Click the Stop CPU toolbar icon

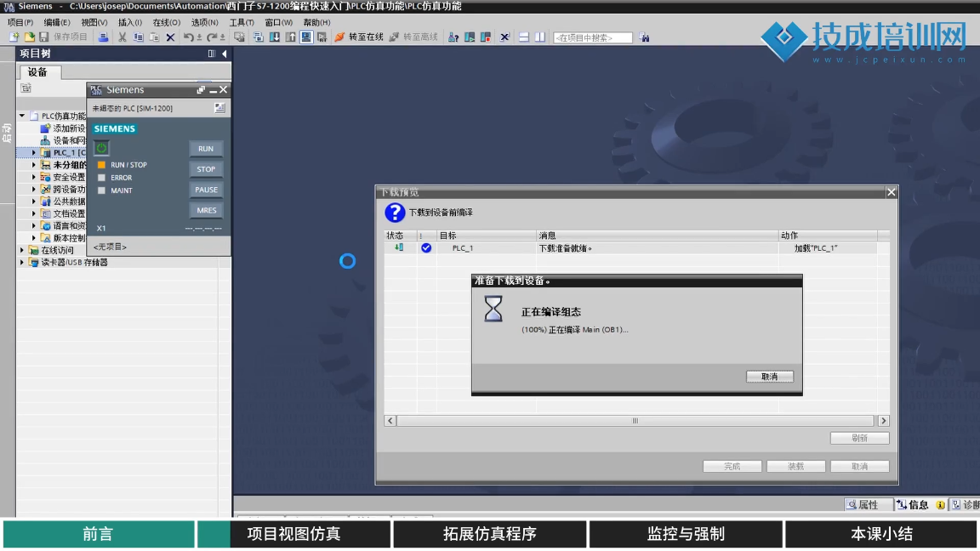[485, 37]
